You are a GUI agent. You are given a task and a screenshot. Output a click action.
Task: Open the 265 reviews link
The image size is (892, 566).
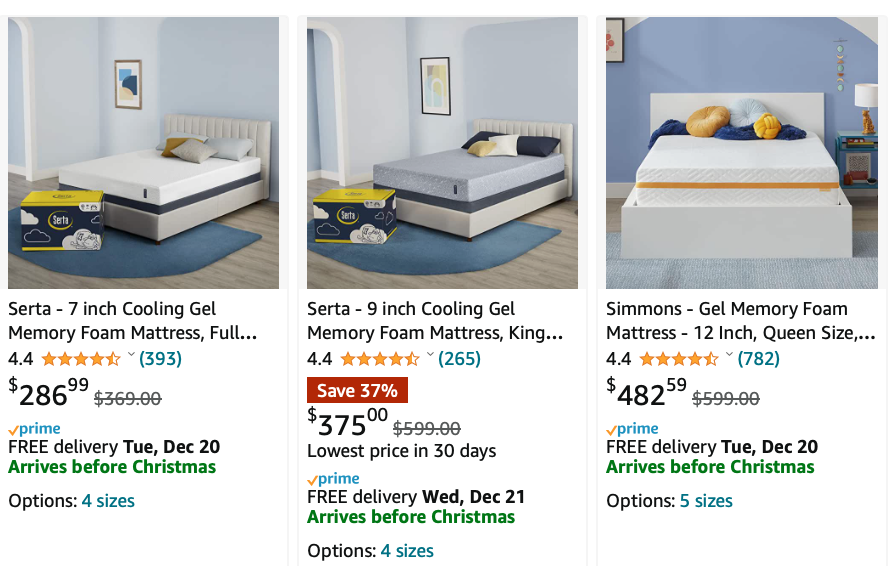pos(459,359)
